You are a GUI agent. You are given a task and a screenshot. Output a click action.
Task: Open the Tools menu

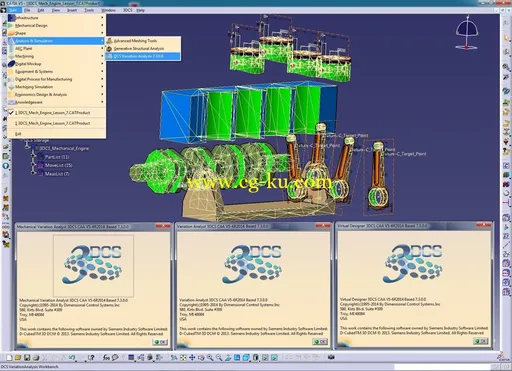point(89,10)
